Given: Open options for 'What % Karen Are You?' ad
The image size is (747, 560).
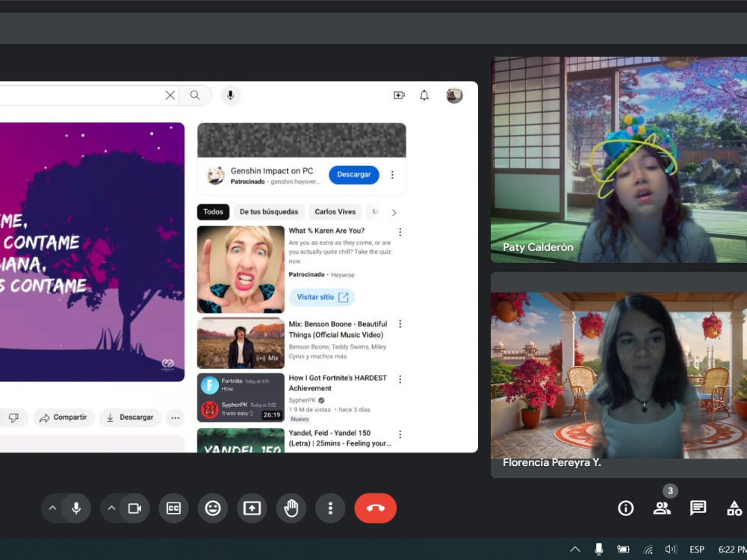Looking at the screenshot, I should (x=400, y=232).
